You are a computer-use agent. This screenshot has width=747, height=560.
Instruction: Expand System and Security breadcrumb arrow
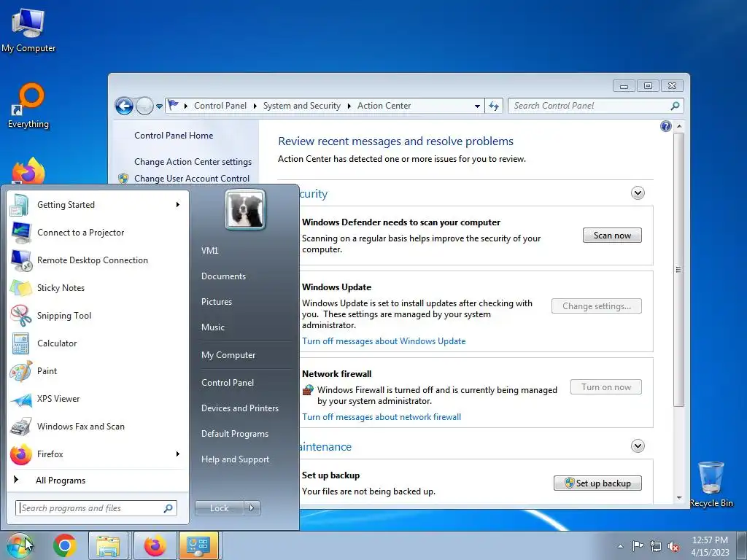click(349, 106)
